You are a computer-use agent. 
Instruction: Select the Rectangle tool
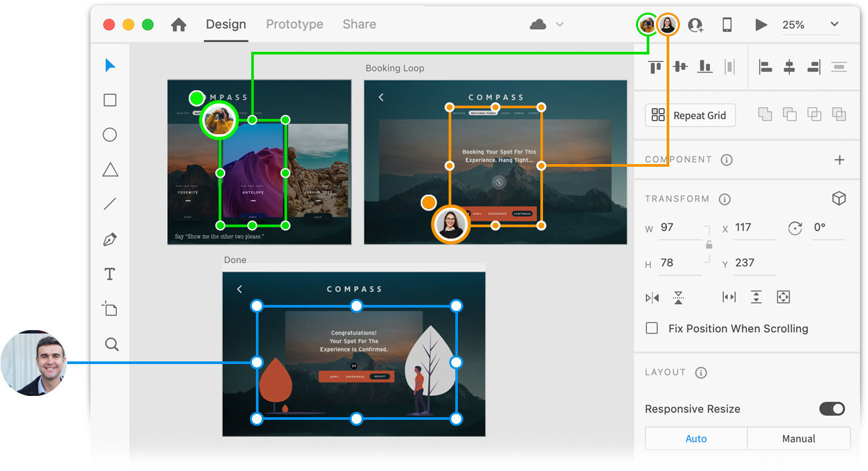110,100
